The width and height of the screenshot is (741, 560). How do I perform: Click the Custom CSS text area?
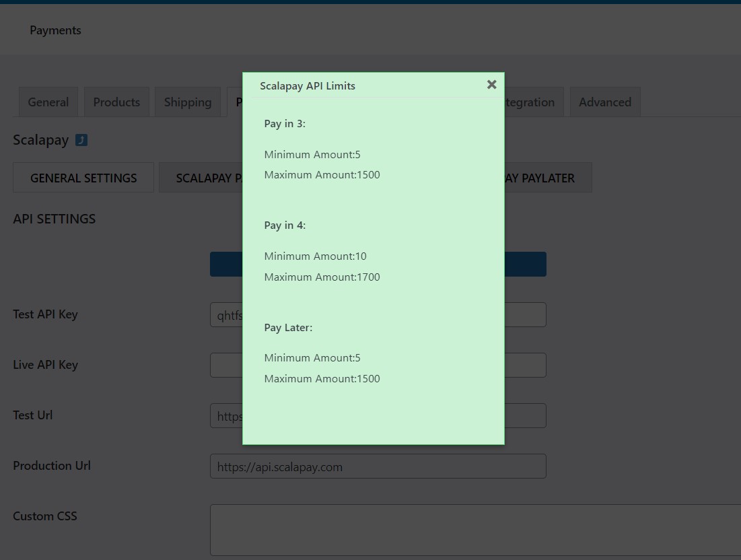475,530
